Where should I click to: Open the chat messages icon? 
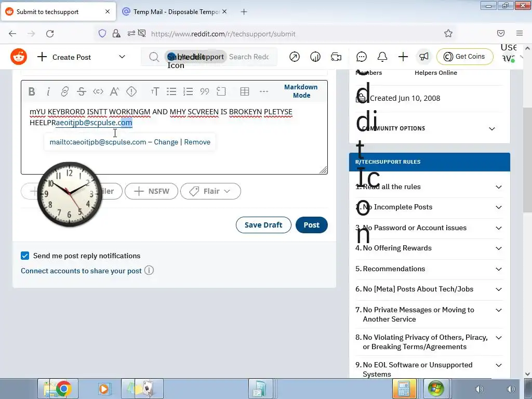point(362,57)
